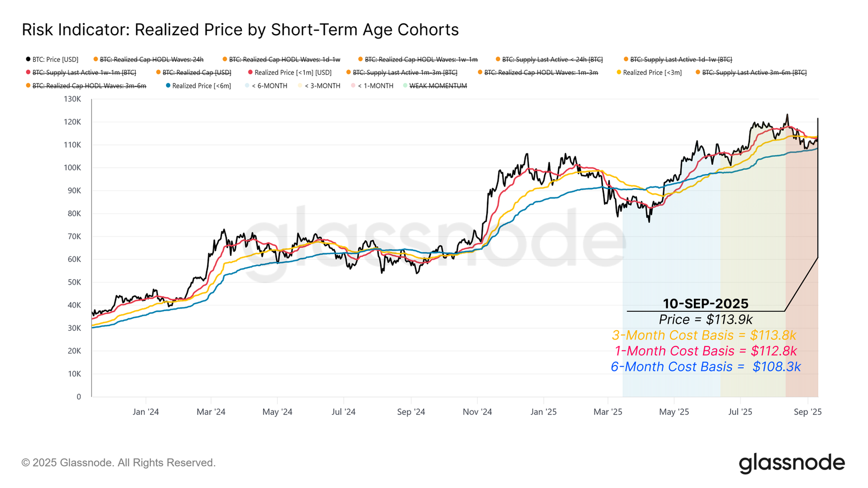
Task: Enable Supply Last Active 1m-3m [BTC] series
Action: pyautogui.click(x=402, y=73)
